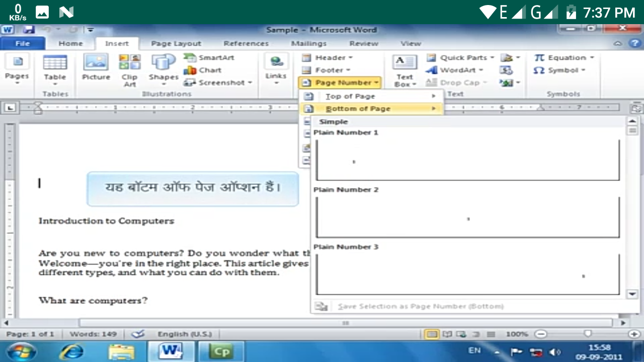Click English (U.S.) language indicator
Screen dimensions: 644x362
pyautogui.click(x=184, y=334)
